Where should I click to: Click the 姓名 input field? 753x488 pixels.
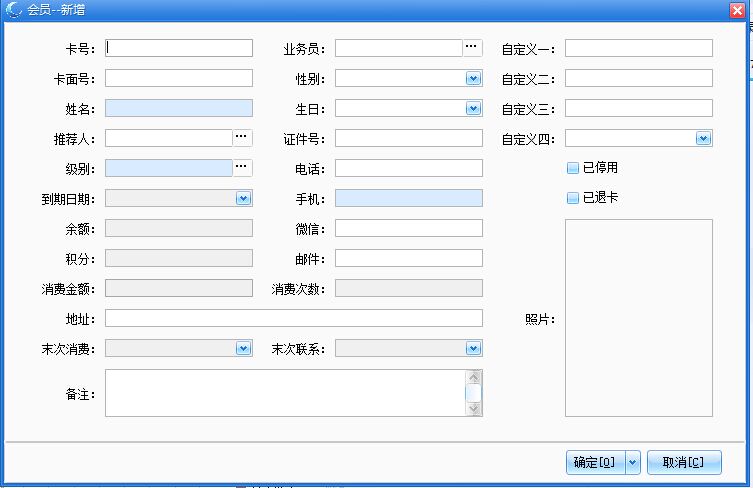(x=178, y=108)
